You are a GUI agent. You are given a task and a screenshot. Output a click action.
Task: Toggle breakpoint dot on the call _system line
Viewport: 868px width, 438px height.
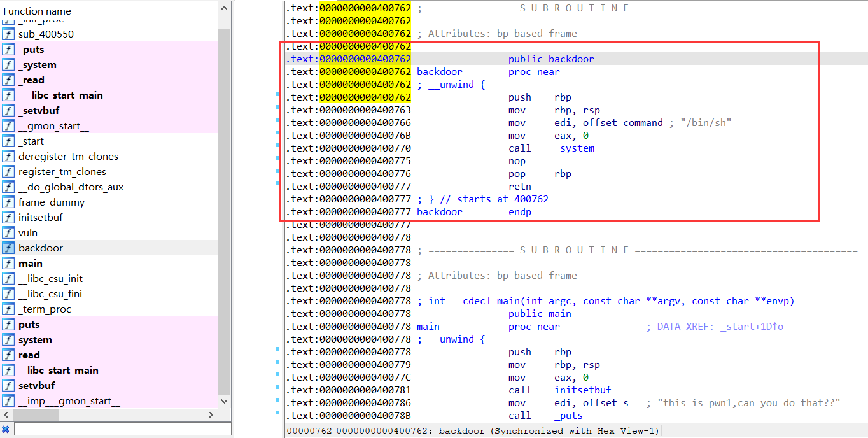pyautogui.click(x=278, y=148)
